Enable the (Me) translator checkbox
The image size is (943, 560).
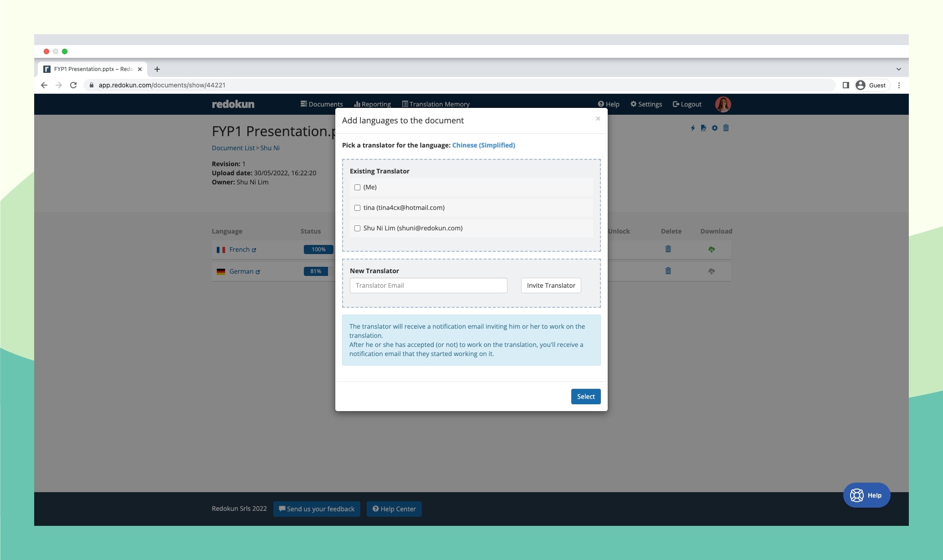click(x=357, y=187)
